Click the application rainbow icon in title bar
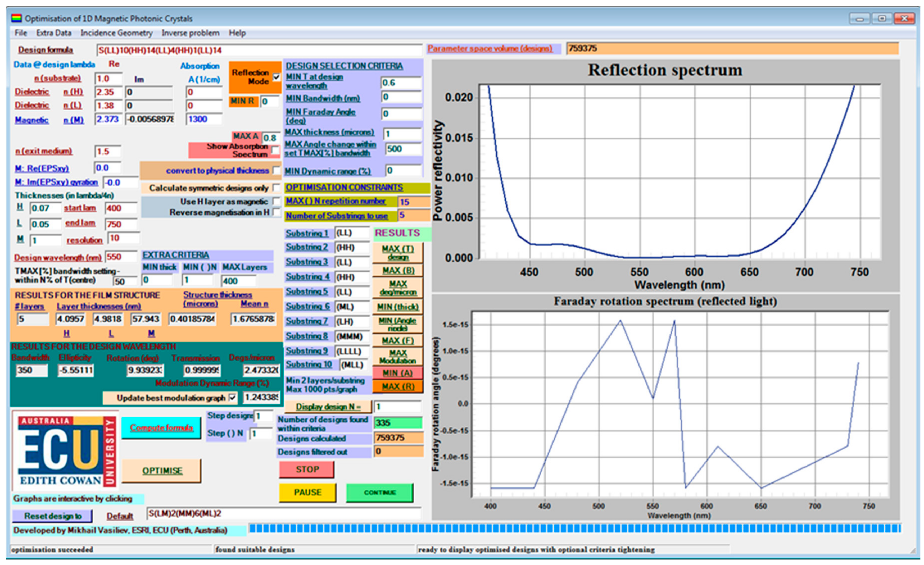Image resolution: width=924 pixels, height=565 pixels. [x=16, y=18]
